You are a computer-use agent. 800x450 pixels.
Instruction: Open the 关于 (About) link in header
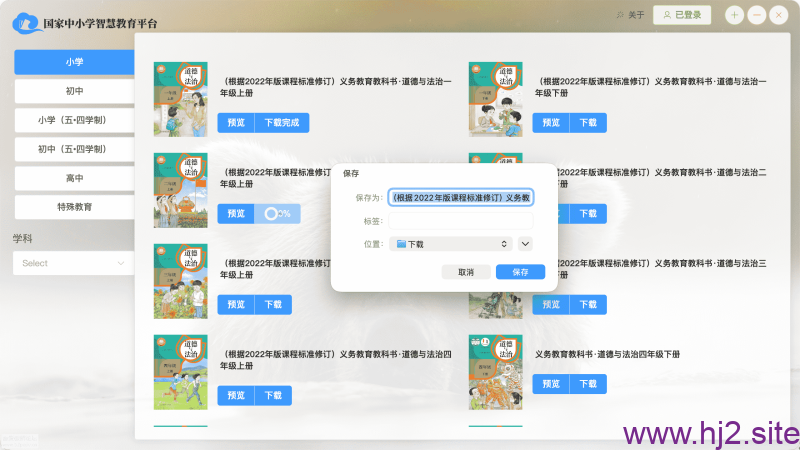pyautogui.click(x=631, y=15)
